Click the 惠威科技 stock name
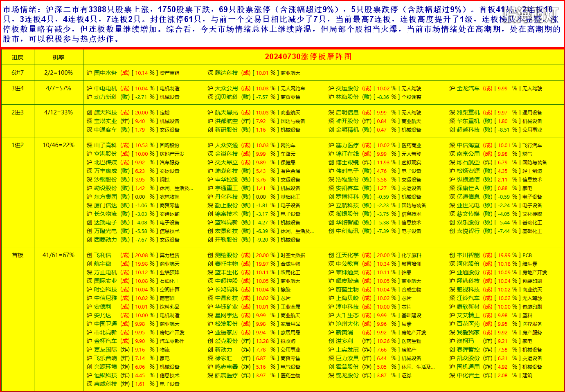 click(x=105, y=384)
